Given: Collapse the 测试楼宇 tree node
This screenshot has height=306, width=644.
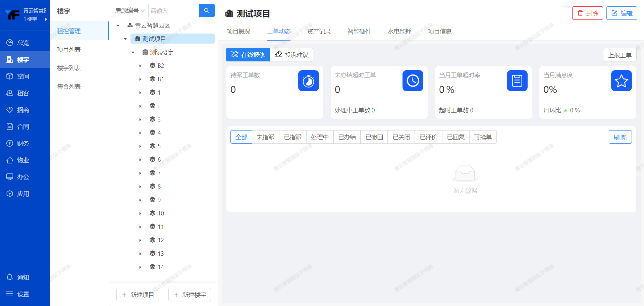Looking at the screenshot, I should pos(133,52).
